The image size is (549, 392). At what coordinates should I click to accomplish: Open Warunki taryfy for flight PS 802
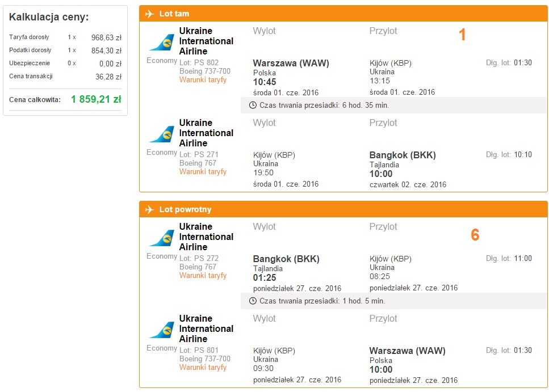(203, 80)
